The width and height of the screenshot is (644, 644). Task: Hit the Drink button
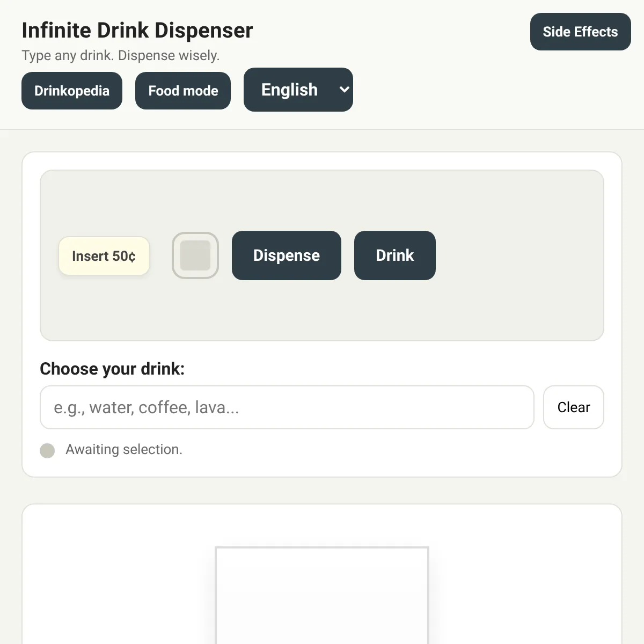tap(394, 255)
